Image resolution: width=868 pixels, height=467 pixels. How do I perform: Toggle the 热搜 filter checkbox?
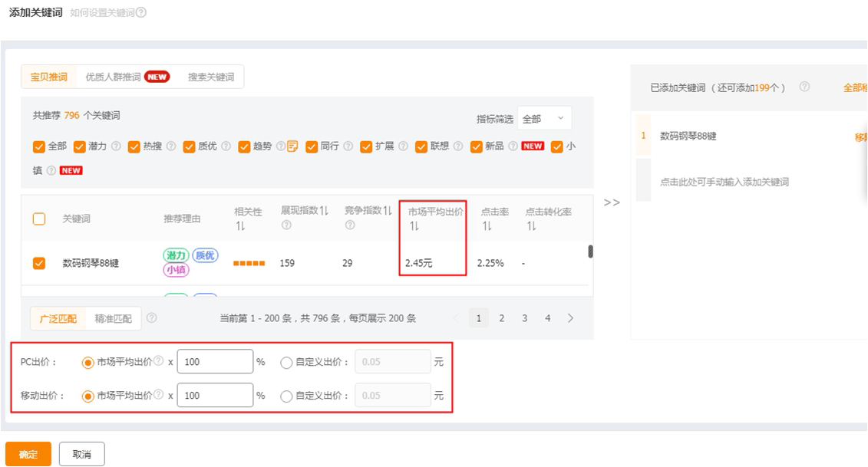click(x=134, y=146)
